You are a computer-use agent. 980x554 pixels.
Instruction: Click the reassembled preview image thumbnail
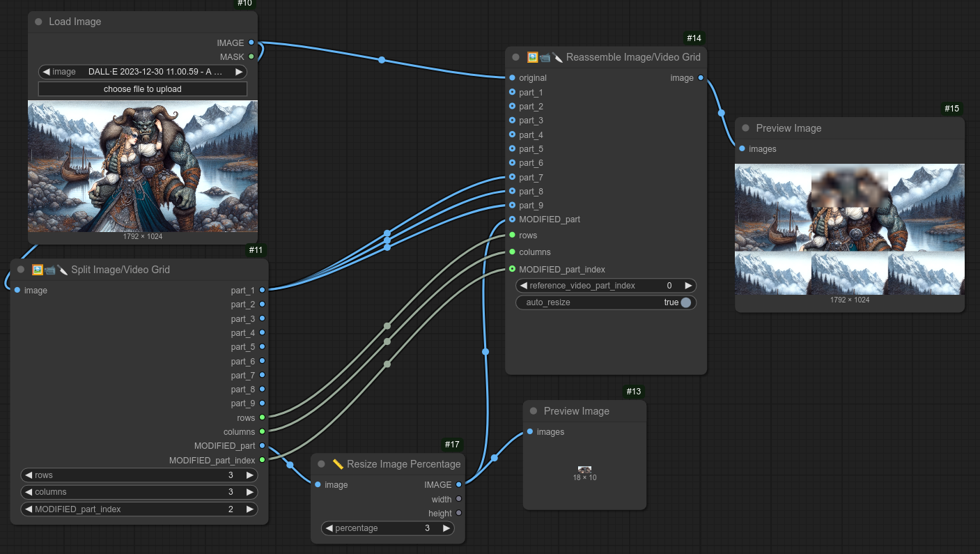(849, 229)
